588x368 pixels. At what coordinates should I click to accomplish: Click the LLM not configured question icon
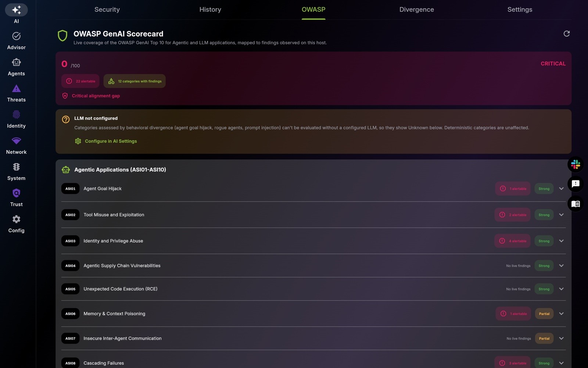click(66, 119)
